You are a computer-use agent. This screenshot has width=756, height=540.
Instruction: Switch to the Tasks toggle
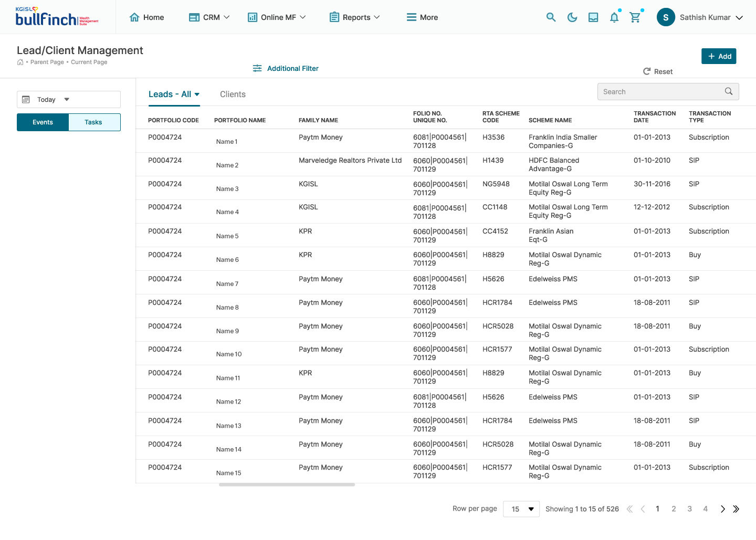94,122
